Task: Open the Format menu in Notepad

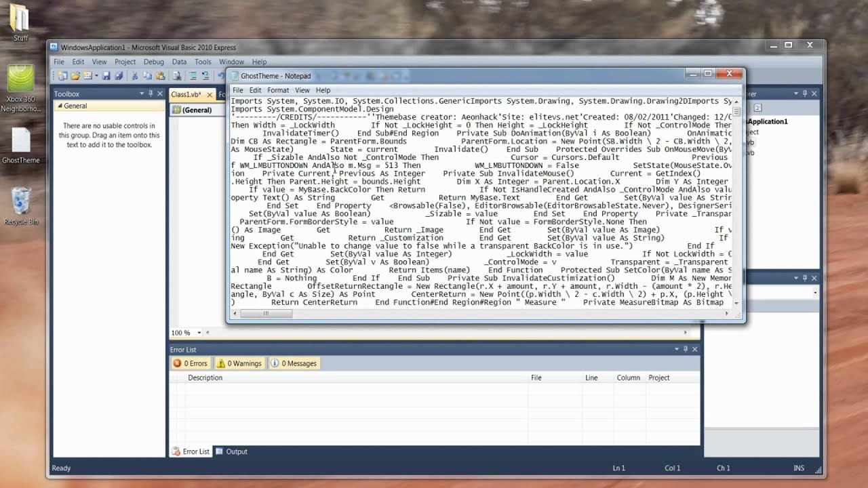Action: click(x=278, y=90)
